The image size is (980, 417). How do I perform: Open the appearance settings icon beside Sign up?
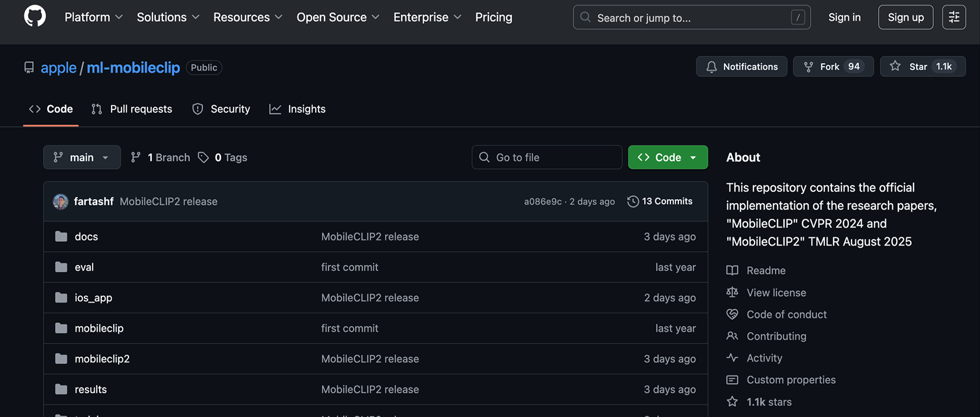[954, 17]
